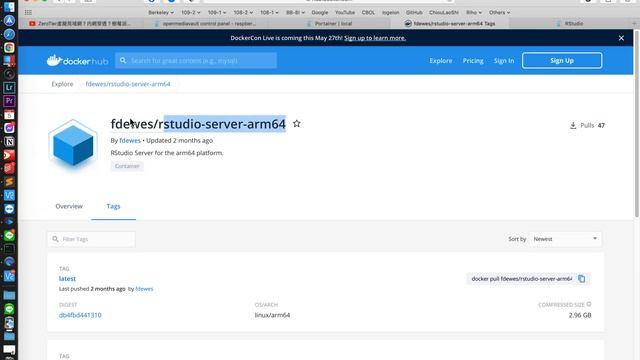Open the 109-1 bookmarks folder
This screenshot has height=360, width=640.
click(217, 13)
